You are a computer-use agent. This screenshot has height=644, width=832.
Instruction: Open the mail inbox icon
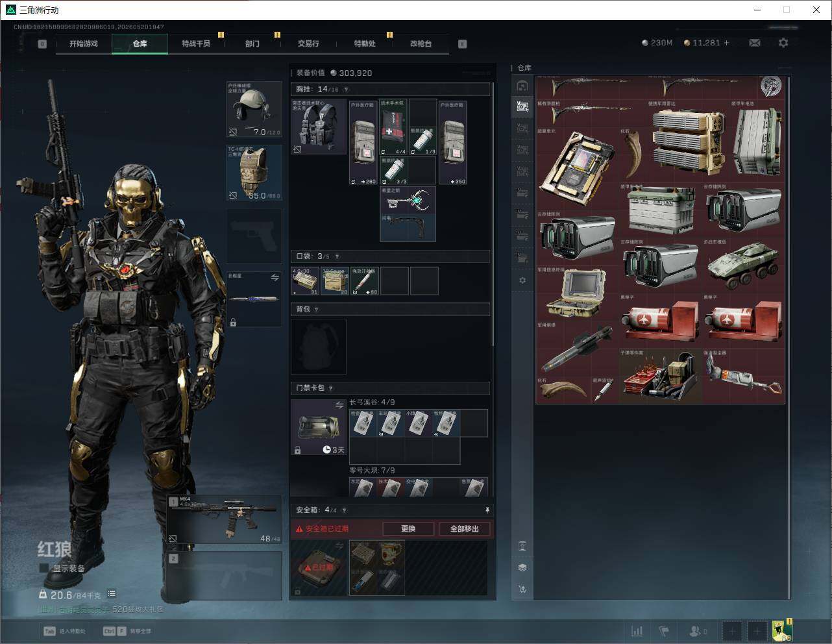[x=755, y=43]
